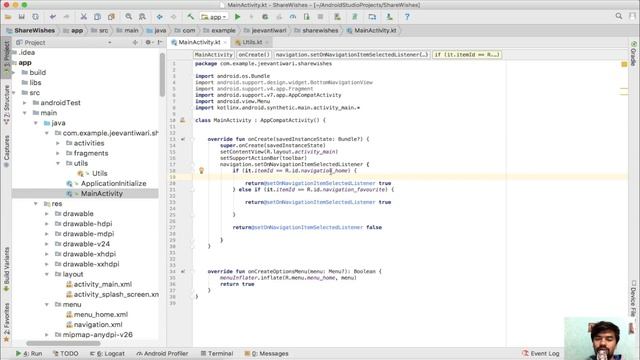640x360 pixels.
Task: Click the Save All toolbar icon
Action: pyautogui.click(x=22, y=17)
